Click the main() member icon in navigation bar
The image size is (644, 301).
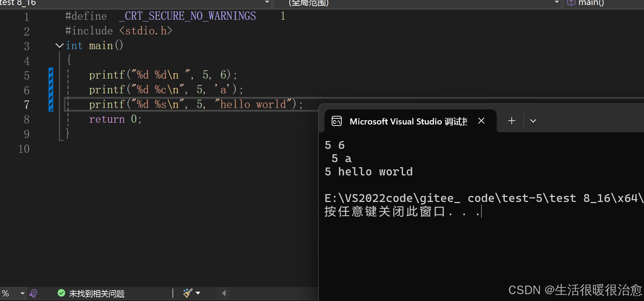(x=571, y=3)
